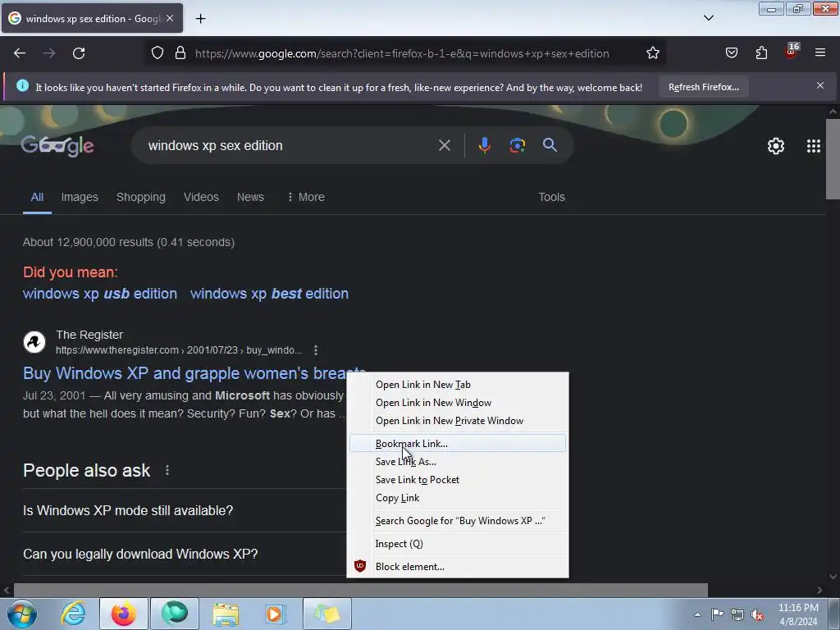Search by image with the lens icon
This screenshot has height=630, width=840.
tap(517, 145)
